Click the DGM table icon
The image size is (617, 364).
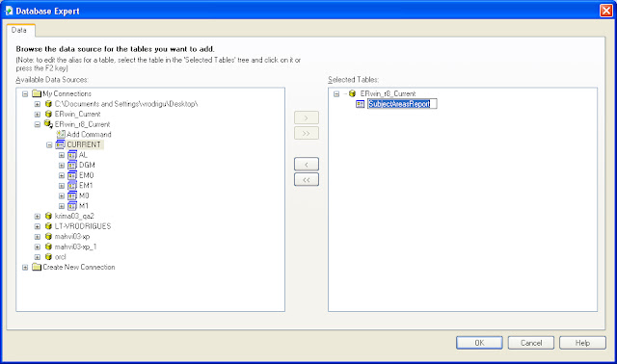[x=72, y=165]
